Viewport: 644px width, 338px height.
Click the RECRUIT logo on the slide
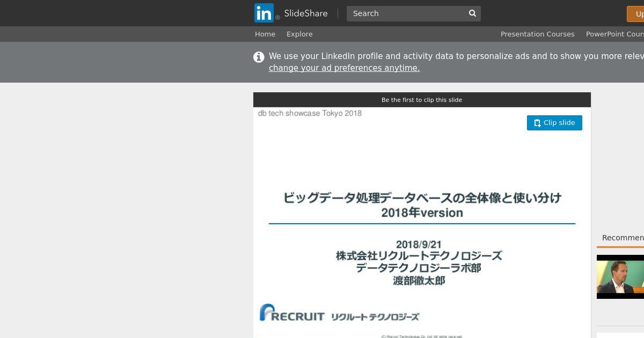292,313
